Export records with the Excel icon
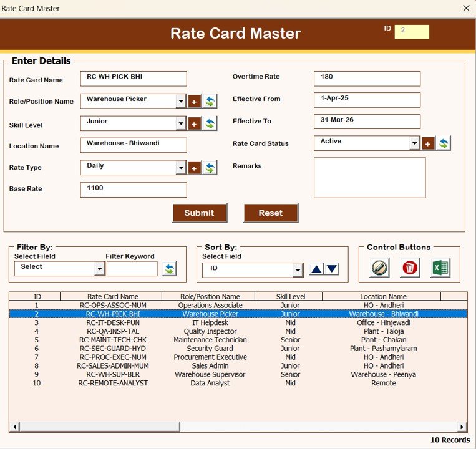The width and height of the screenshot is (476, 449). (x=440, y=268)
